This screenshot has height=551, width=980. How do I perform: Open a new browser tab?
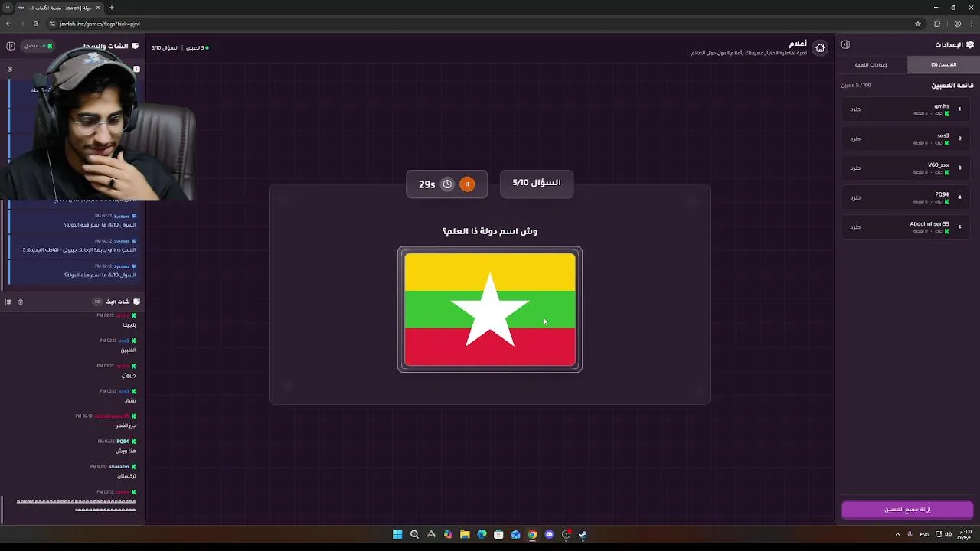(112, 8)
